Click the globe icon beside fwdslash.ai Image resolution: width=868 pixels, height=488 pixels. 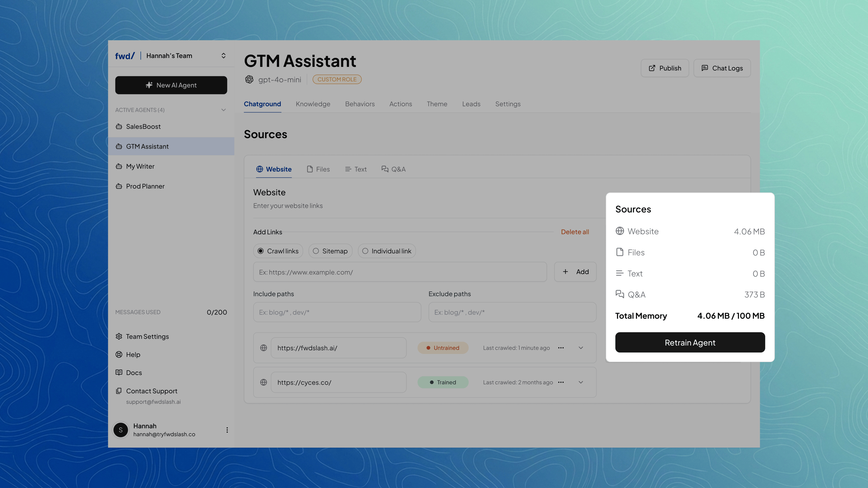[263, 348]
